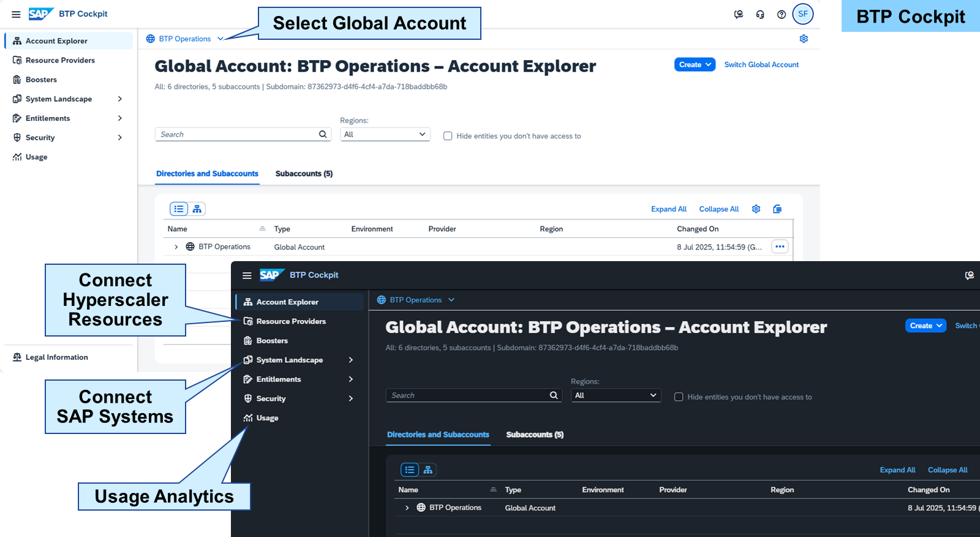
Task: Expand System Landscape chevron in light sidebar
Action: tap(120, 99)
